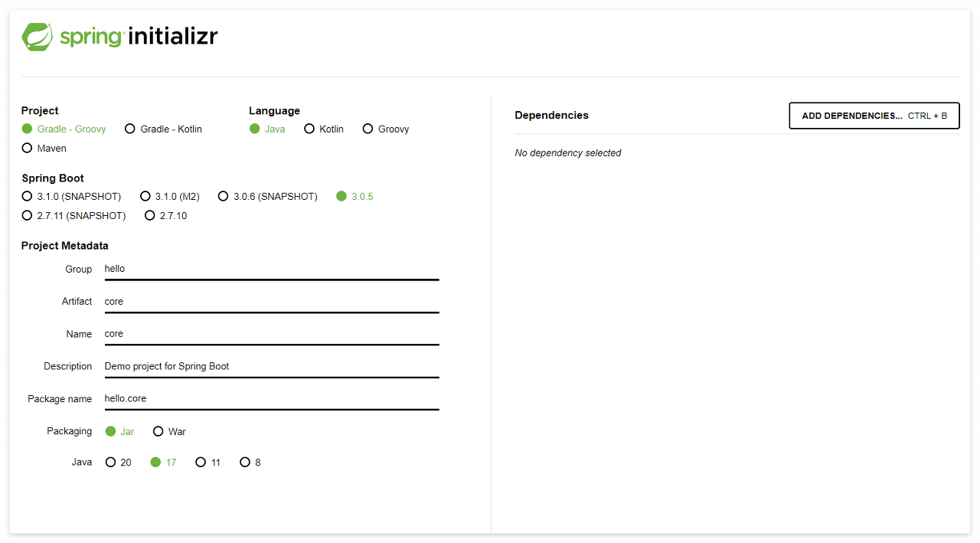This screenshot has height=543, width=980.
Task: Edit the Name field
Action: [x=272, y=334]
